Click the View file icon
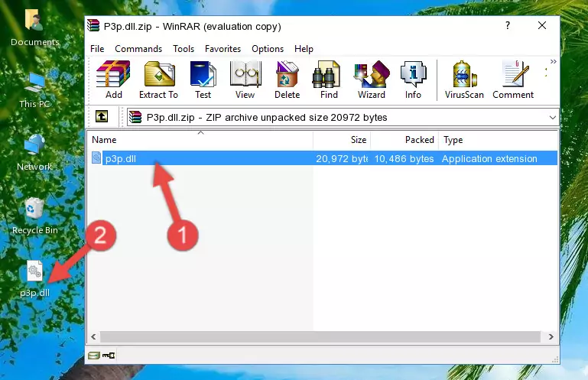Viewport: 588px width, 380px height. point(245,80)
